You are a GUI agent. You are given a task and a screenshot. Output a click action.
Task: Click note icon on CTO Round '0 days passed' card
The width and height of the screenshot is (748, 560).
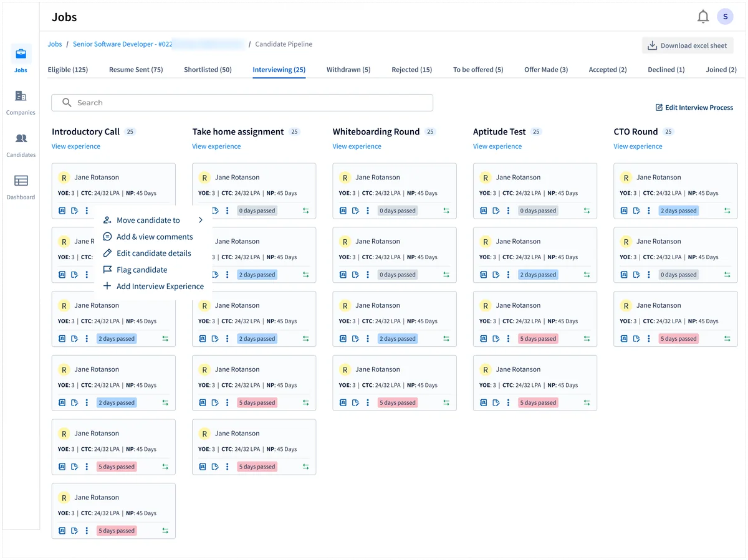(636, 275)
